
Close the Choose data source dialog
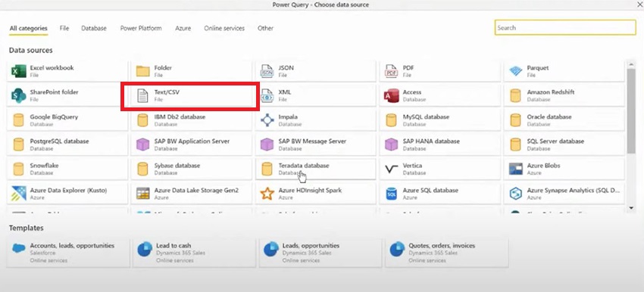click(x=639, y=5)
